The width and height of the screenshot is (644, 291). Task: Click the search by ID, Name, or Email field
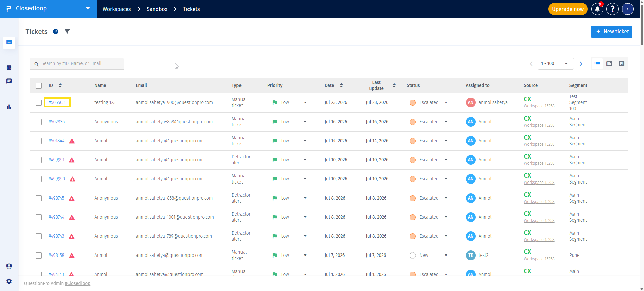click(x=76, y=64)
